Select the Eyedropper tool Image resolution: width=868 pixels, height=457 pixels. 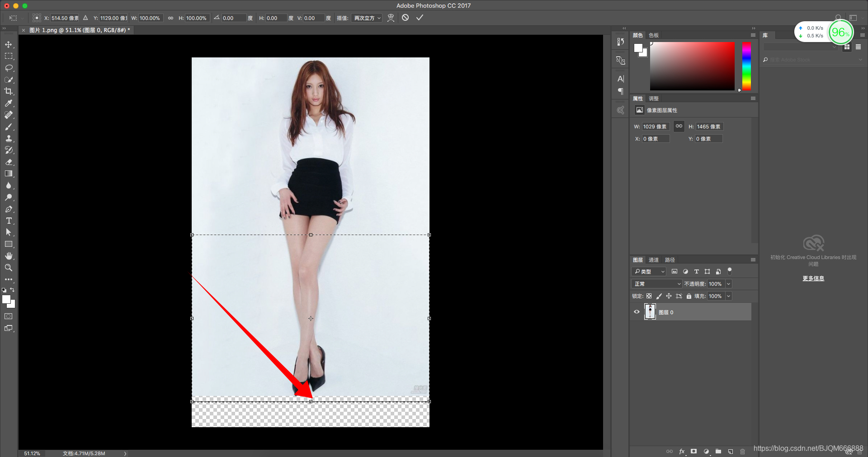pyautogui.click(x=9, y=103)
